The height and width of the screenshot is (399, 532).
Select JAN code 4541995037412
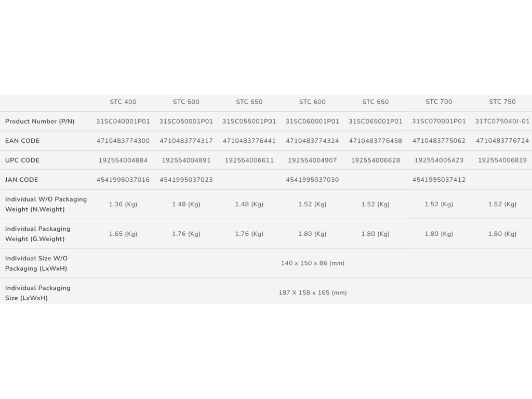[x=439, y=180]
